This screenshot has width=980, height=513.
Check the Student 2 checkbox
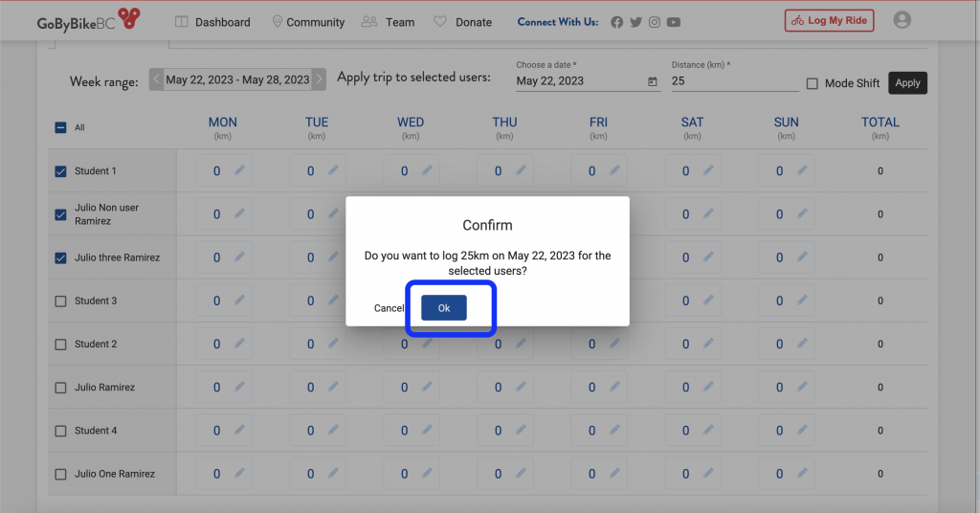click(x=60, y=345)
